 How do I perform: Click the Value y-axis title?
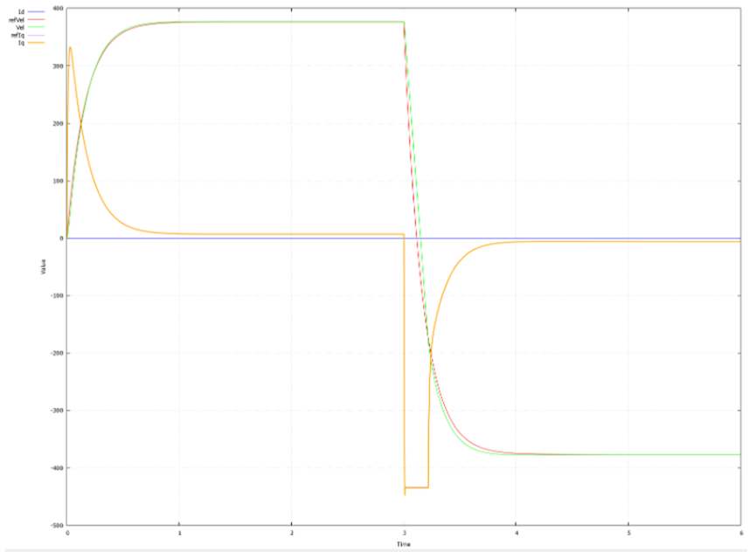[43, 267]
